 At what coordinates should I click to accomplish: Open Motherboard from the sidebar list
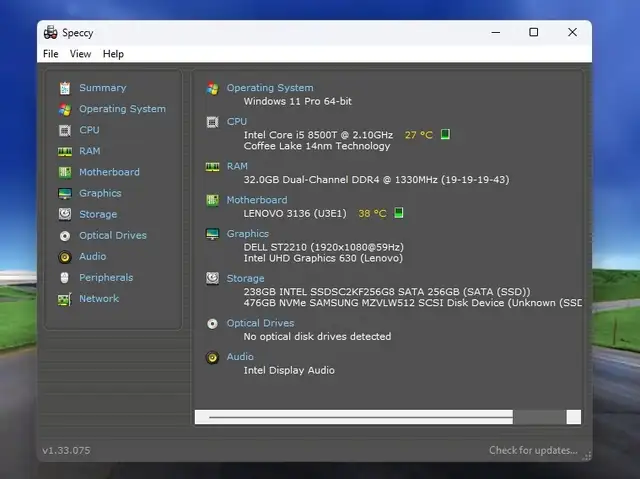coord(109,172)
